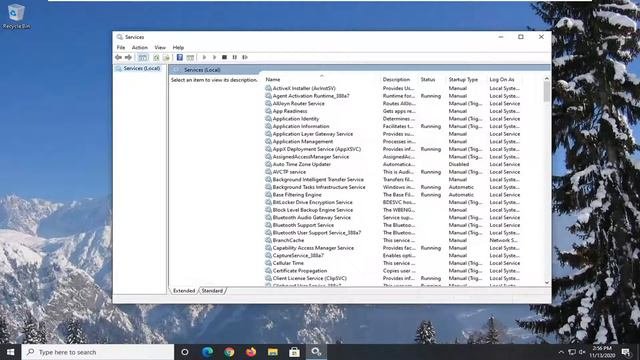Click the services list scrollbar thumb

click(547, 91)
